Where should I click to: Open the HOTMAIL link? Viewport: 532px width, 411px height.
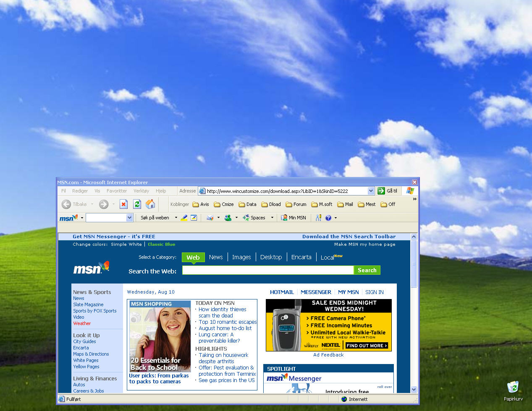click(x=282, y=292)
